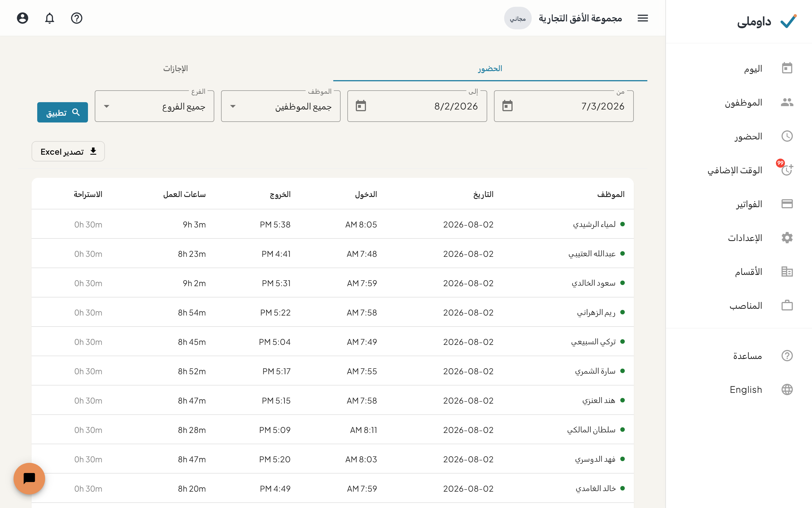Click exit time PM 5:04 for تركي السبيعي
The width and height of the screenshot is (812, 508).
(x=274, y=342)
